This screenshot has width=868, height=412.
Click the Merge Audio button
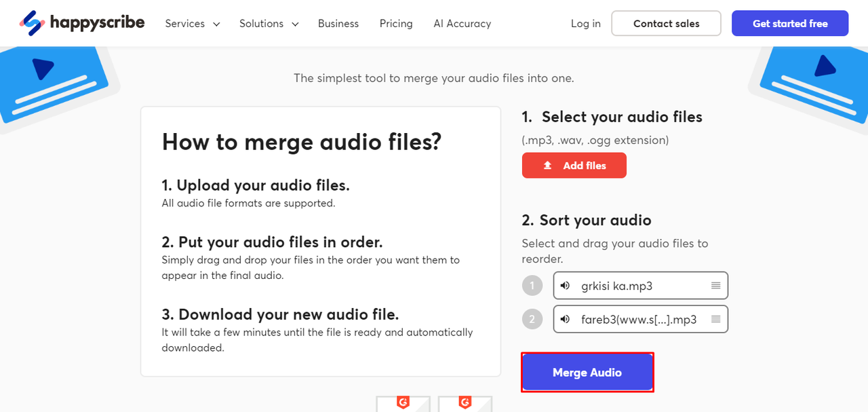click(x=587, y=372)
